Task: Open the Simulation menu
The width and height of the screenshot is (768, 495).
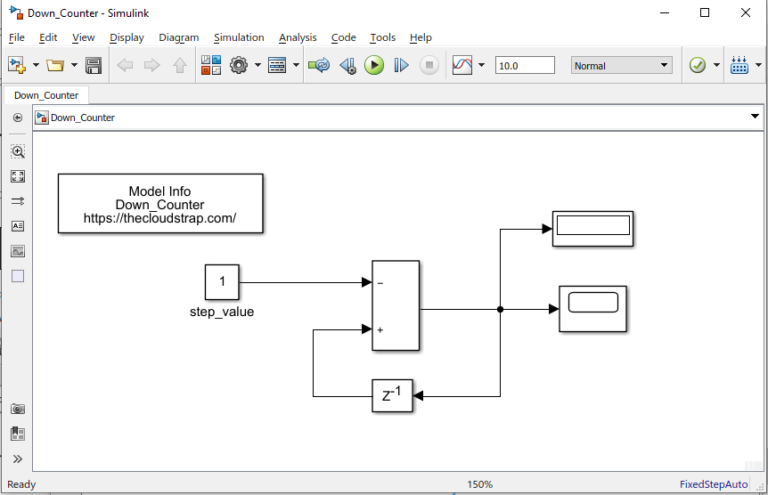Action: [x=239, y=37]
